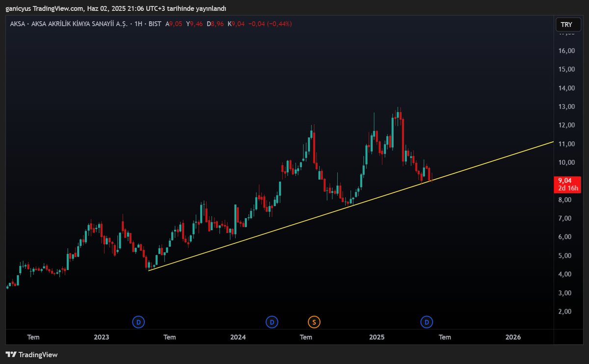Click the 12,00 price axis label
Screen dimensions: 589x364
566,125
